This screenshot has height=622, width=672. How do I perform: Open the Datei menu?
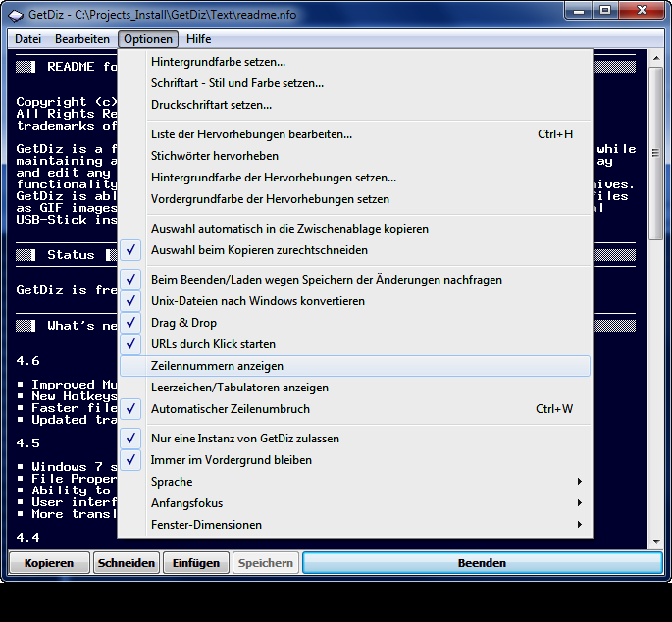pos(27,39)
